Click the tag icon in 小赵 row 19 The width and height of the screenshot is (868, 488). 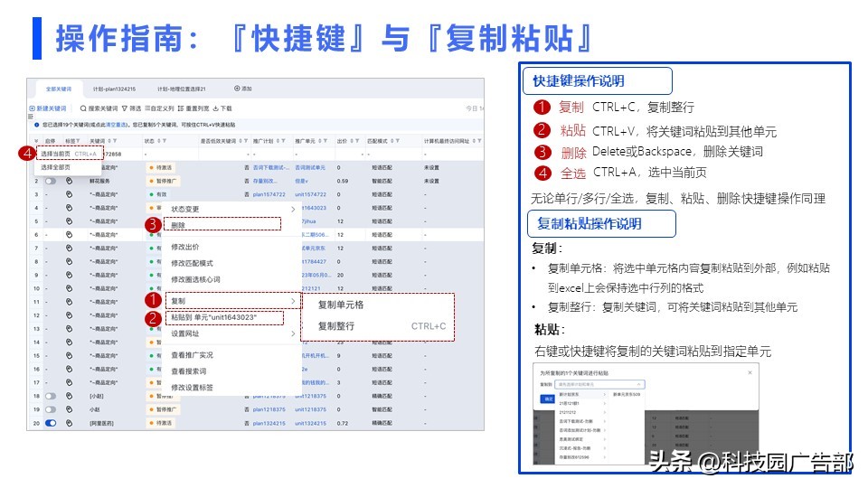[x=70, y=409]
